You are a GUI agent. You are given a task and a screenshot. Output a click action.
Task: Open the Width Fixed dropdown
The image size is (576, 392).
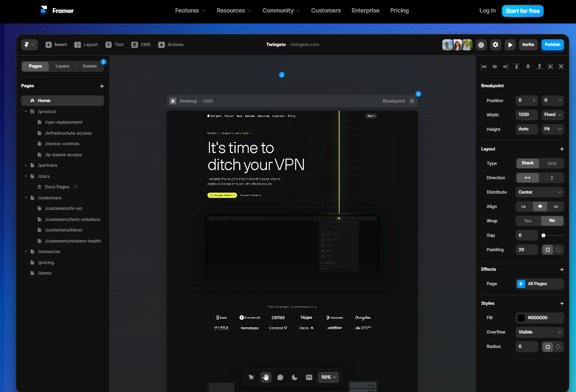pos(553,115)
